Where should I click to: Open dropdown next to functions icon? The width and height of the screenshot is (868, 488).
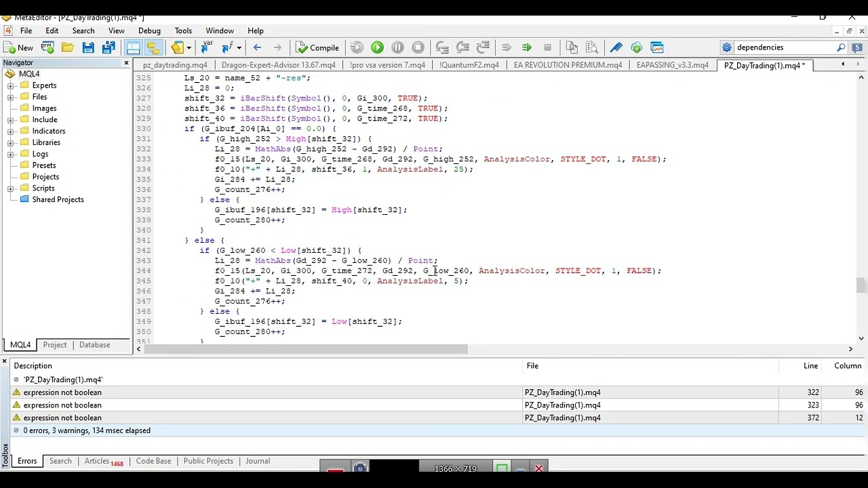tap(239, 47)
